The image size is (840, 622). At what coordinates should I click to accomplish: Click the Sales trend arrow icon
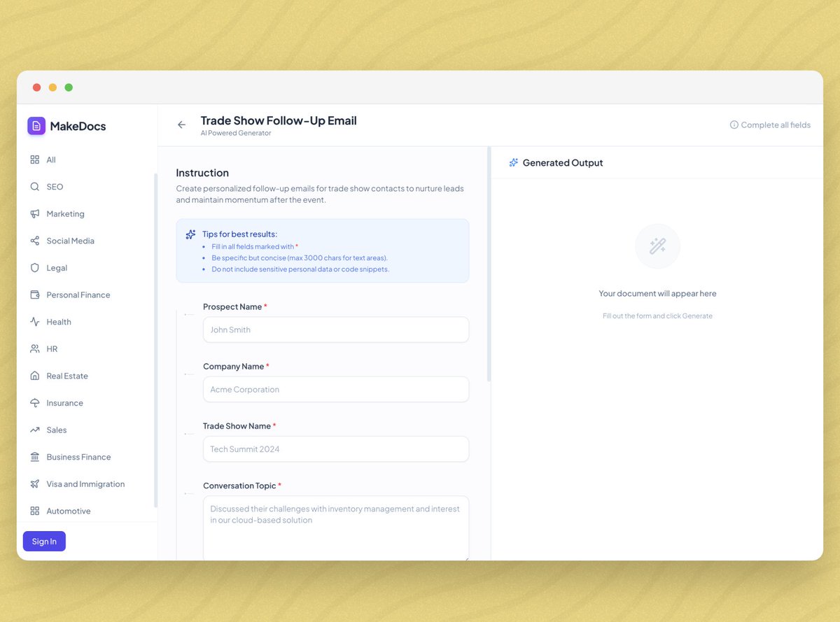coord(35,430)
